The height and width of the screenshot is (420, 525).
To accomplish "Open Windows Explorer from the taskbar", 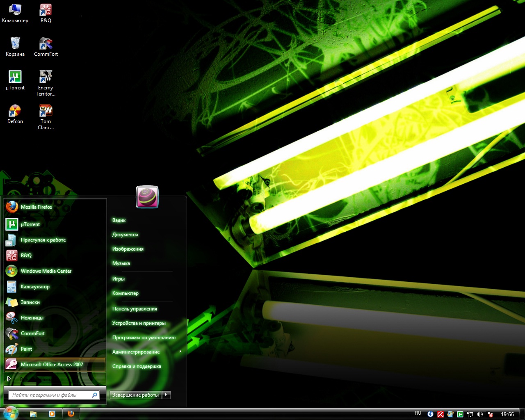I will [33, 414].
